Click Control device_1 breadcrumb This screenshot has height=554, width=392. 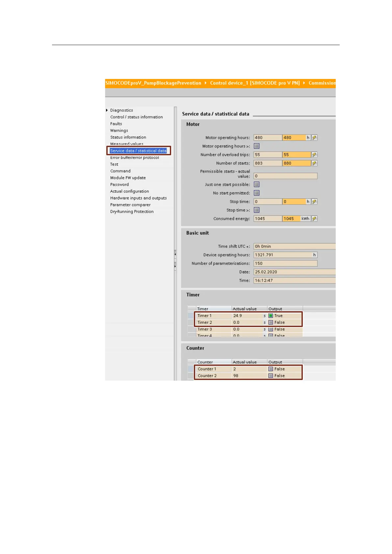point(255,83)
